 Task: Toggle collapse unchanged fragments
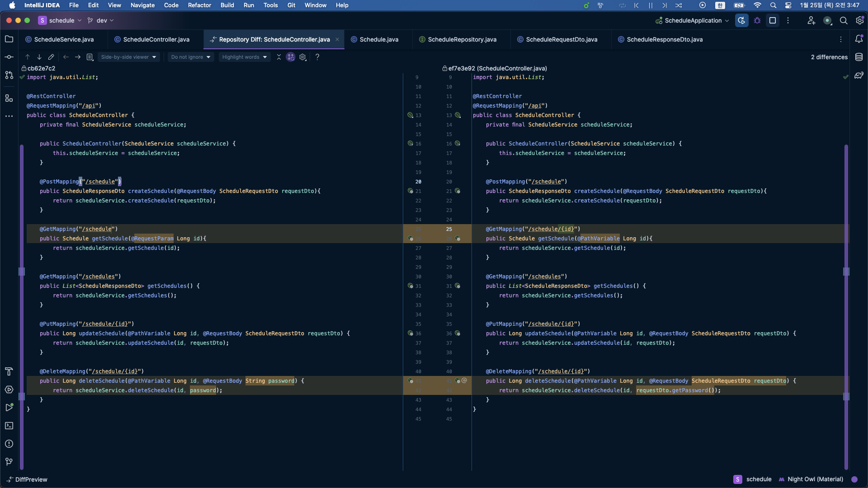click(x=279, y=57)
